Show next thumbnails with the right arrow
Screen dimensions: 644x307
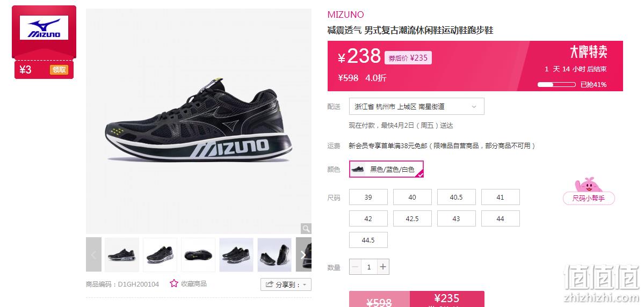pyautogui.click(x=303, y=255)
